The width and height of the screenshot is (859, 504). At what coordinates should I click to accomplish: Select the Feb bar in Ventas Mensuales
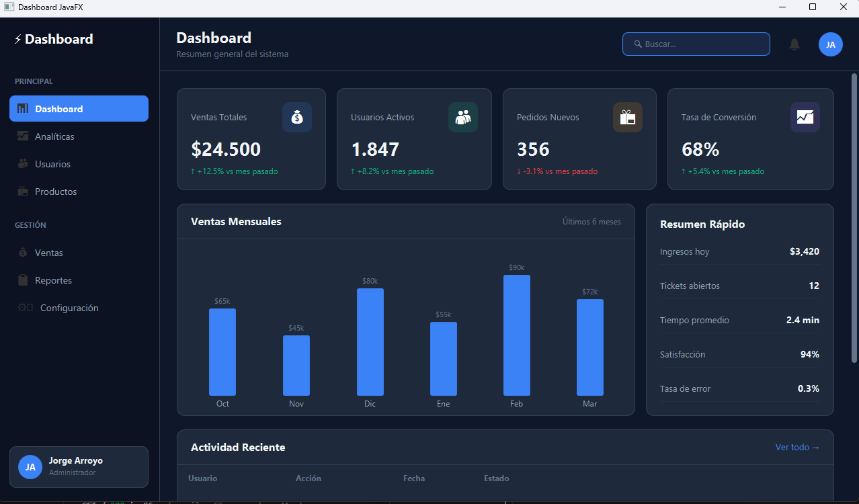click(516, 335)
